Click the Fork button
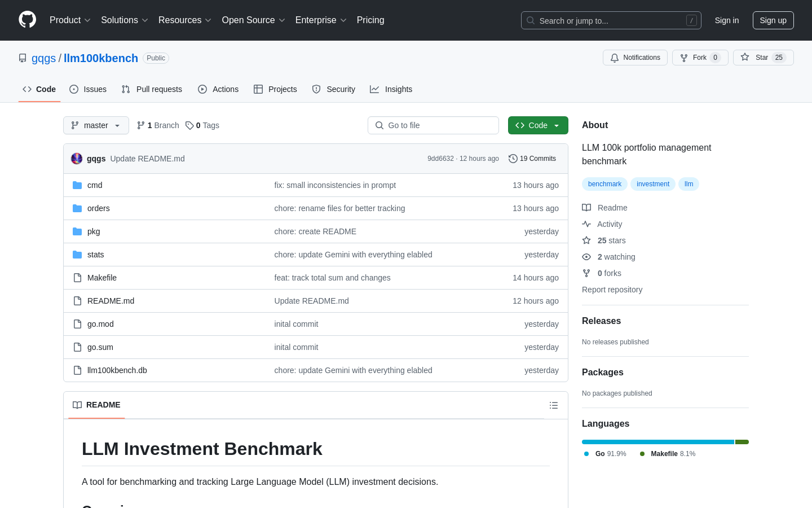 click(x=700, y=58)
